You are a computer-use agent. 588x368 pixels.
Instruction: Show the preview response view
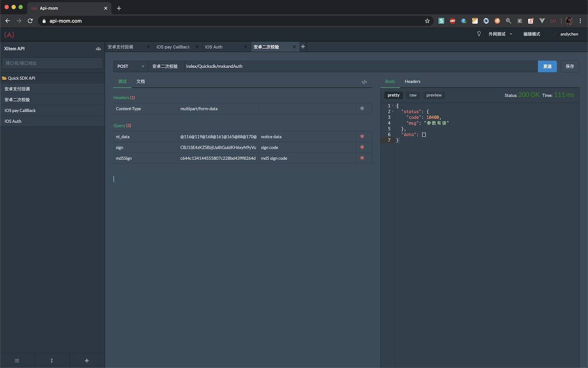coord(434,95)
